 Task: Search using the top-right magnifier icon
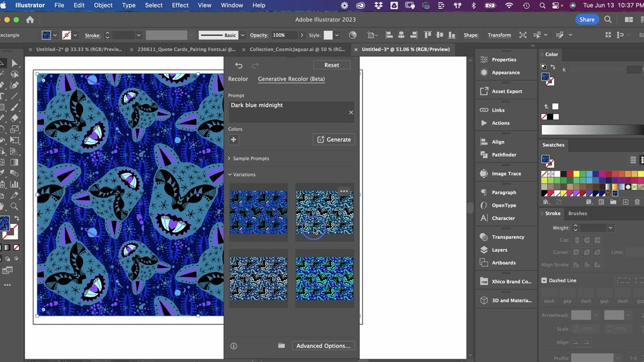pos(608,20)
